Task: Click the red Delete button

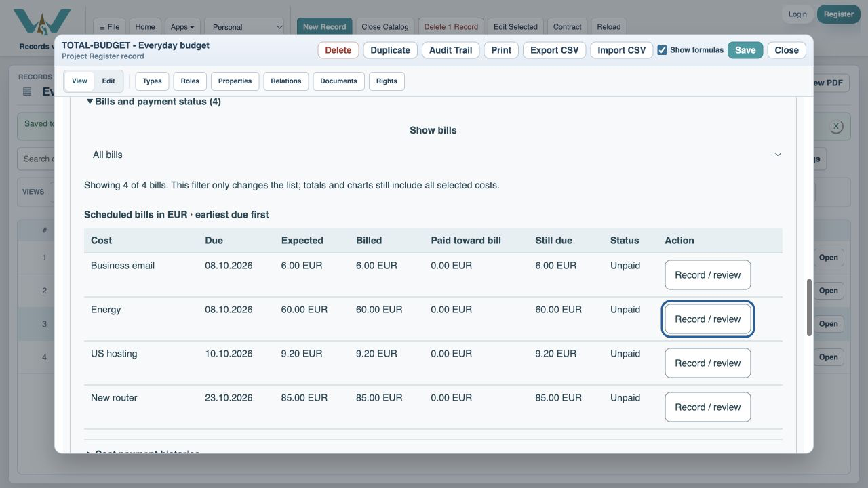Action: pyautogui.click(x=338, y=50)
